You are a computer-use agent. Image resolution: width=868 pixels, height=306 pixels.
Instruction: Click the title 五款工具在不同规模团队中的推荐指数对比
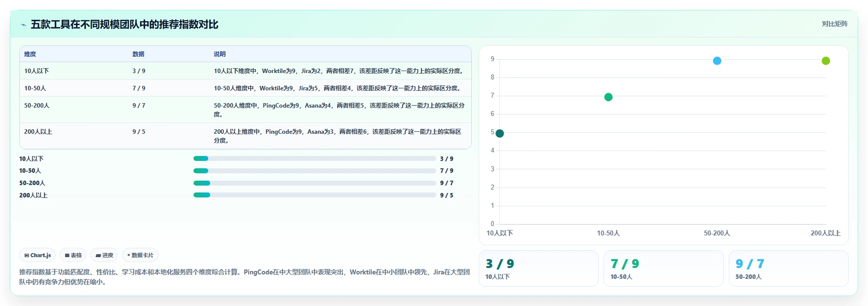pyautogui.click(x=124, y=25)
